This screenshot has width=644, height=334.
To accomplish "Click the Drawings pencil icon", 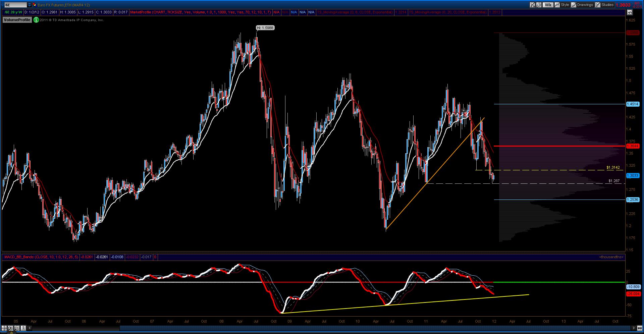I will point(574,5).
